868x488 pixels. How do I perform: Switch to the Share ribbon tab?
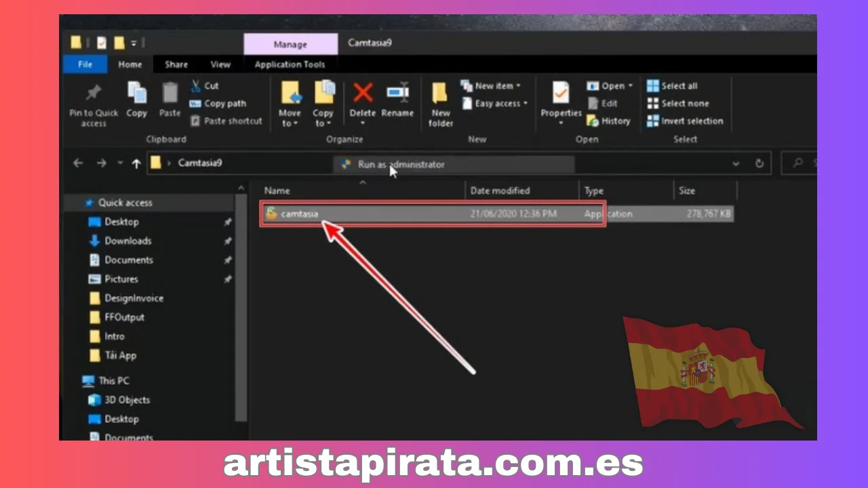pos(176,64)
